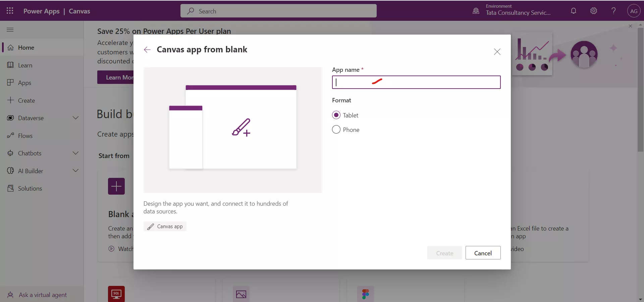Click the Learn More banner button

tap(115, 77)
